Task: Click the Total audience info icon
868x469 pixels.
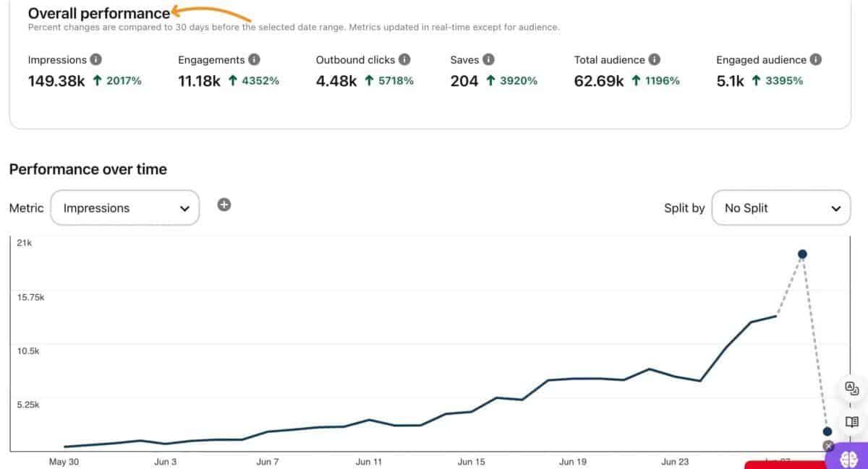Action: (655, 59)
